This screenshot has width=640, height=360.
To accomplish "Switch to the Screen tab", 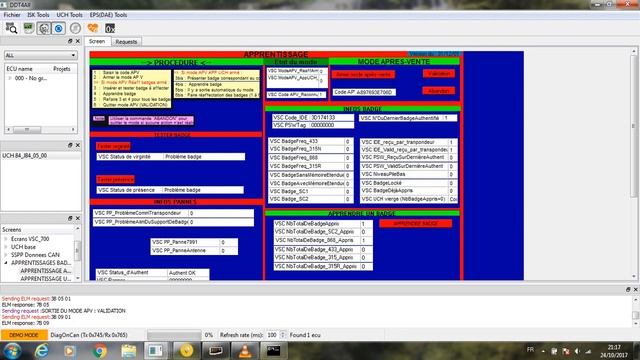I will click(x=97, y=41).
